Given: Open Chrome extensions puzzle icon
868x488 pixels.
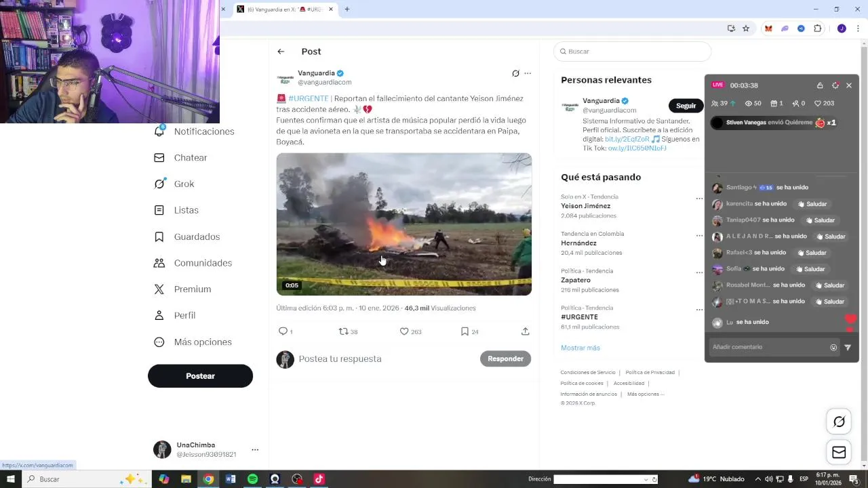Looking at the screenshot, I should click(817, 28).
